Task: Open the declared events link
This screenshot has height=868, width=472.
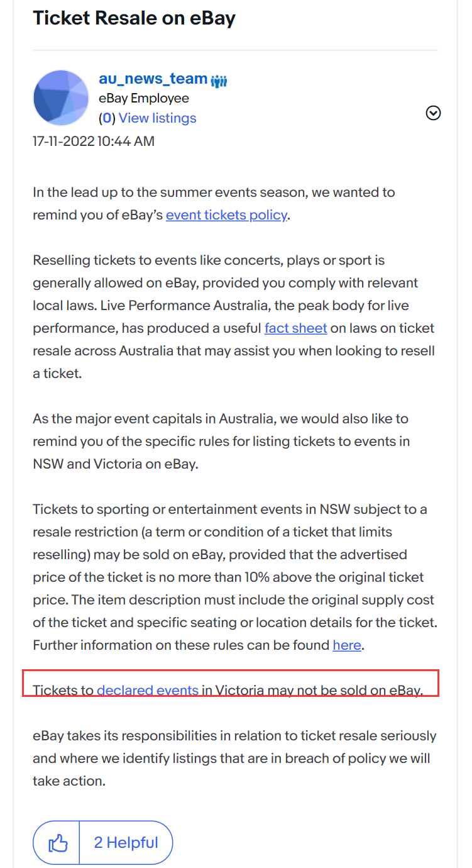Action: click(x=148, y=691)
